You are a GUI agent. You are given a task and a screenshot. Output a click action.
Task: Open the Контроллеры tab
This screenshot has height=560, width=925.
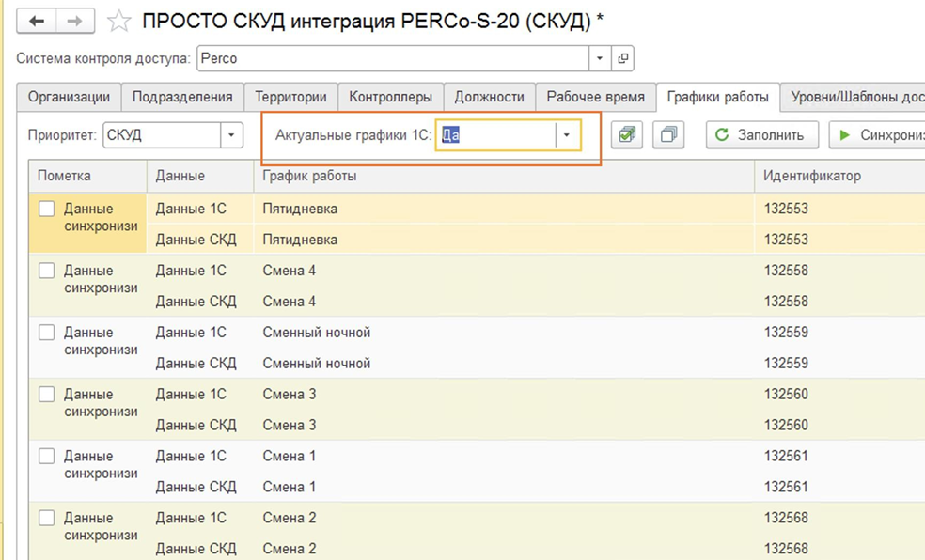tap(390, 97)
